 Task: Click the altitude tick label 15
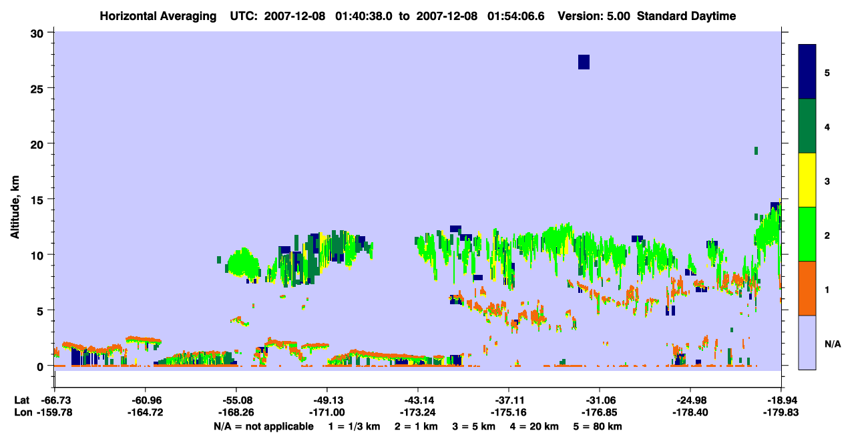(x=39, y=199)
